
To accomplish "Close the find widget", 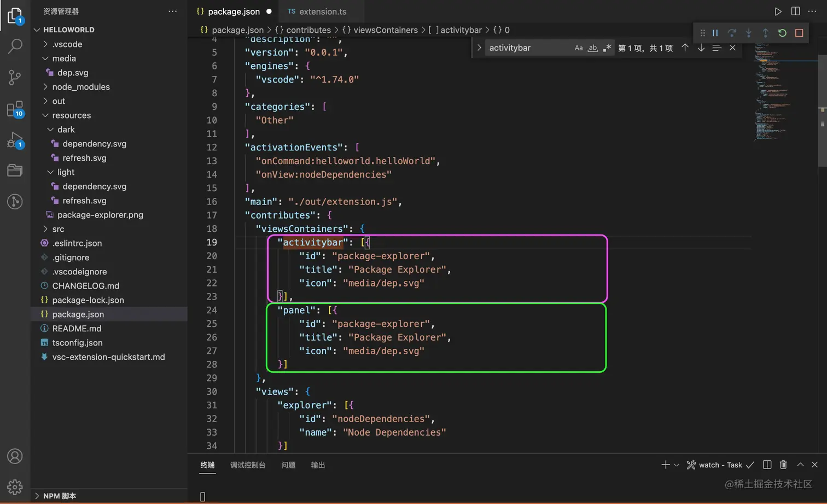I will (732, 48).
